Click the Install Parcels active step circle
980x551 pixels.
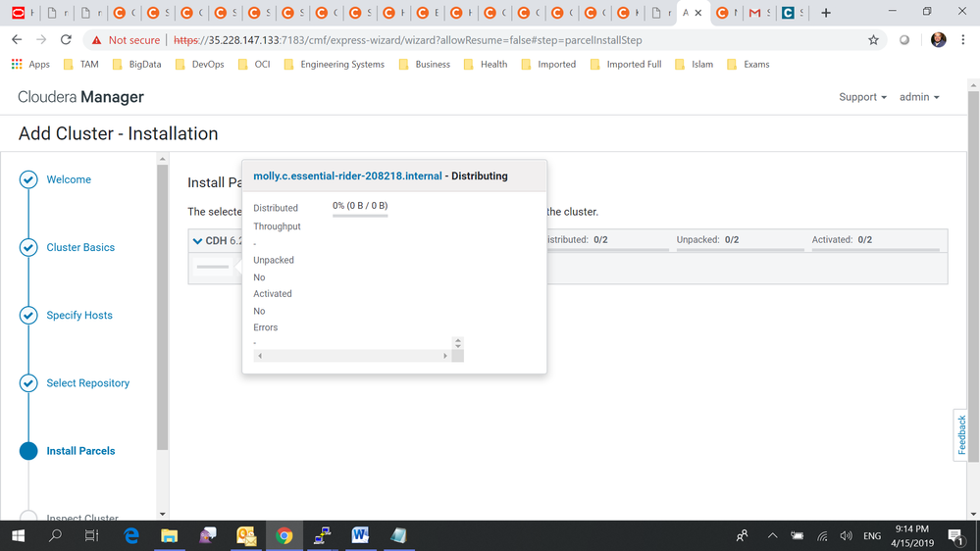(x=28, y=451)
